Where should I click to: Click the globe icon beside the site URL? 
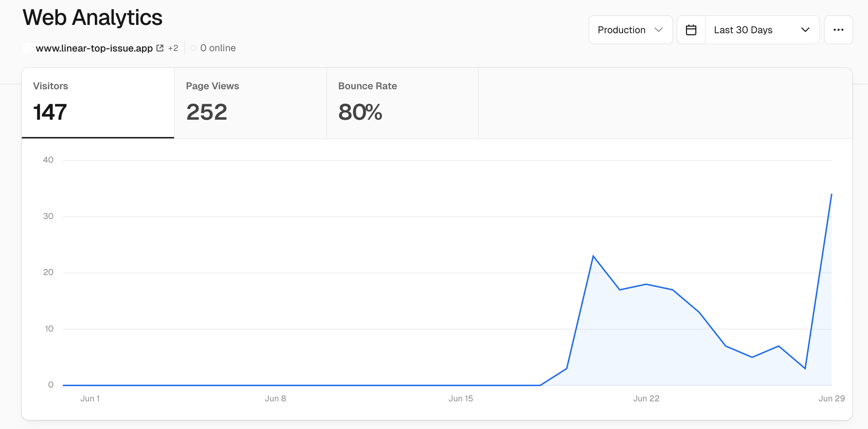point(27,48)
